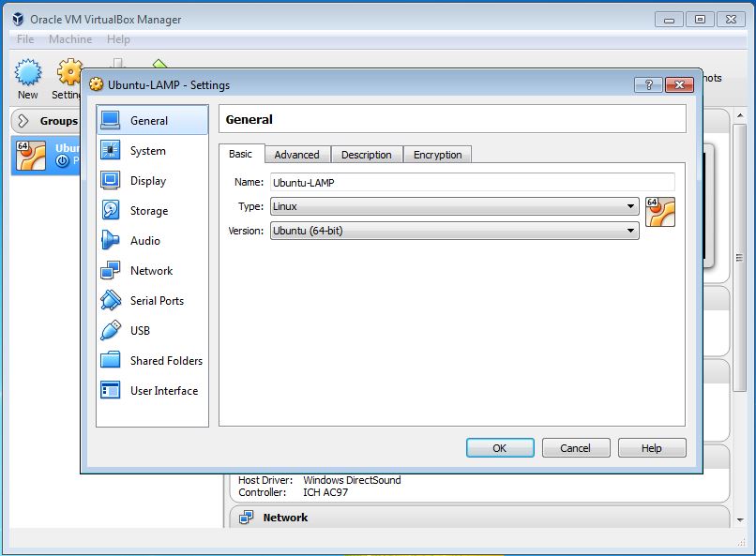Open System settings in sidebar
This screenshot has width=756, height=556.
152,151
